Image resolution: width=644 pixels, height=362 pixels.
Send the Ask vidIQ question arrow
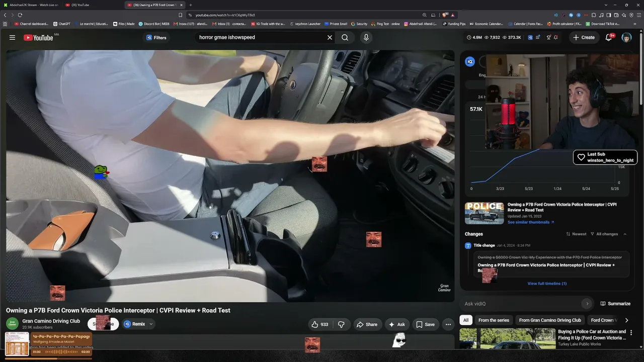point(587,304)
